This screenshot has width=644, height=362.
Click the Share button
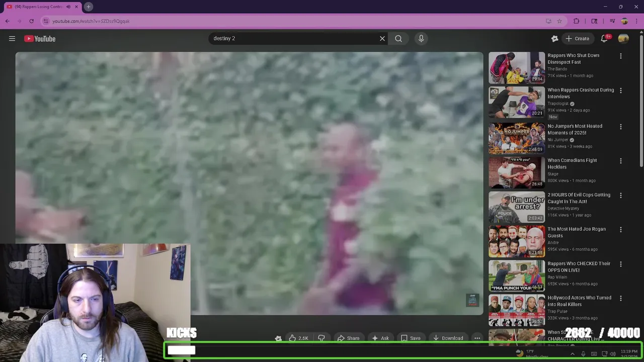click(348, 338)
